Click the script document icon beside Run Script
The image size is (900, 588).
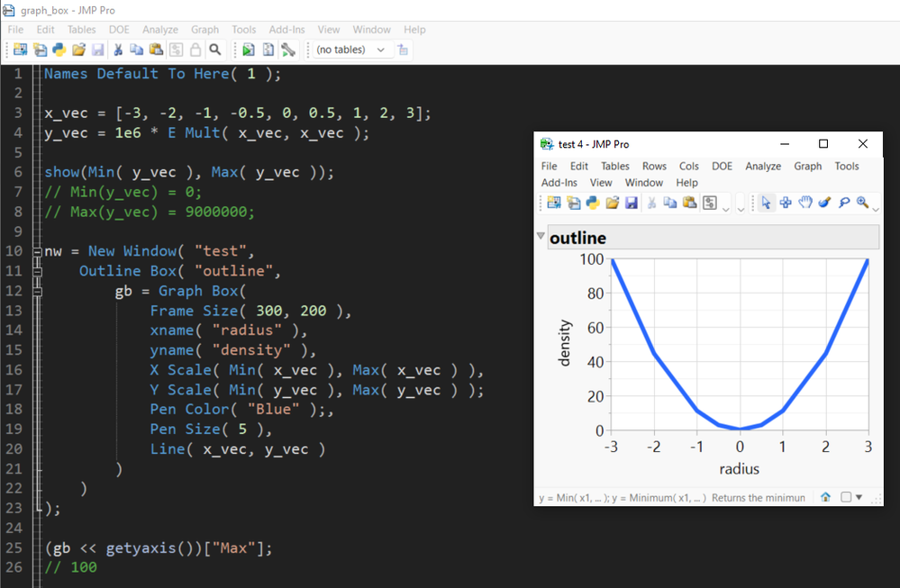[268, 50]
